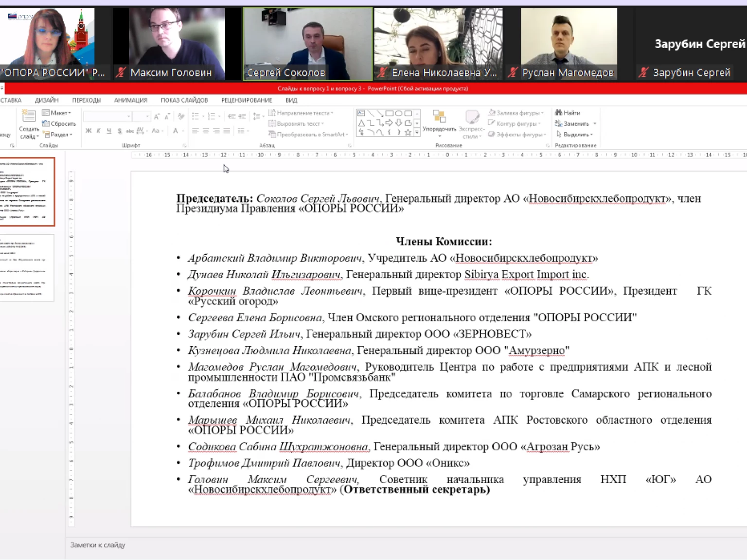Image resolution: width=747 pixels, height=560 pixels.
Task: Select the Curve shape
Action: coord(380,132)
